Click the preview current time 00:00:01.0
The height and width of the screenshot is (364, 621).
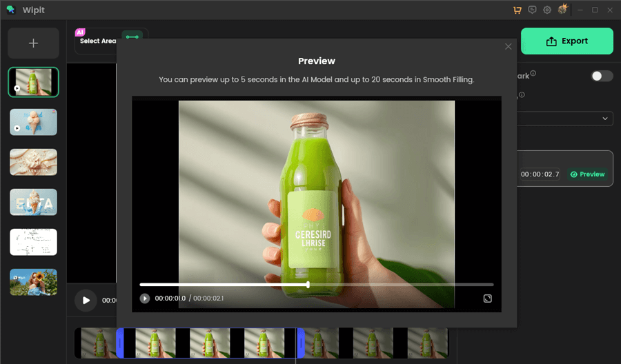(170, 299)
